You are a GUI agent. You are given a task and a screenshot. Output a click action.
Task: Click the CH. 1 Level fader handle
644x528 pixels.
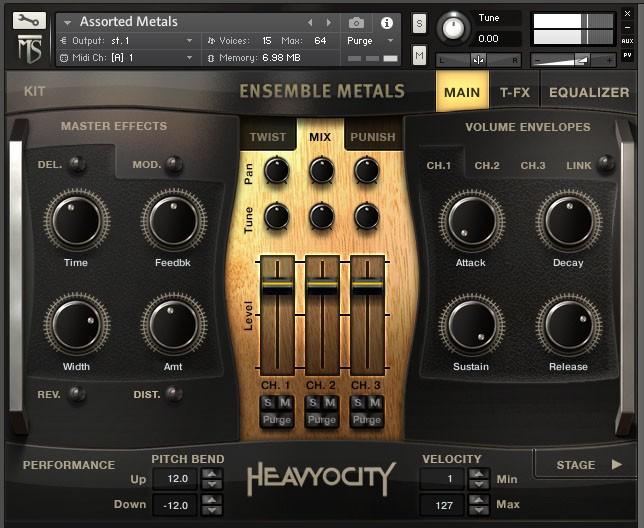(x=277, y=285)
